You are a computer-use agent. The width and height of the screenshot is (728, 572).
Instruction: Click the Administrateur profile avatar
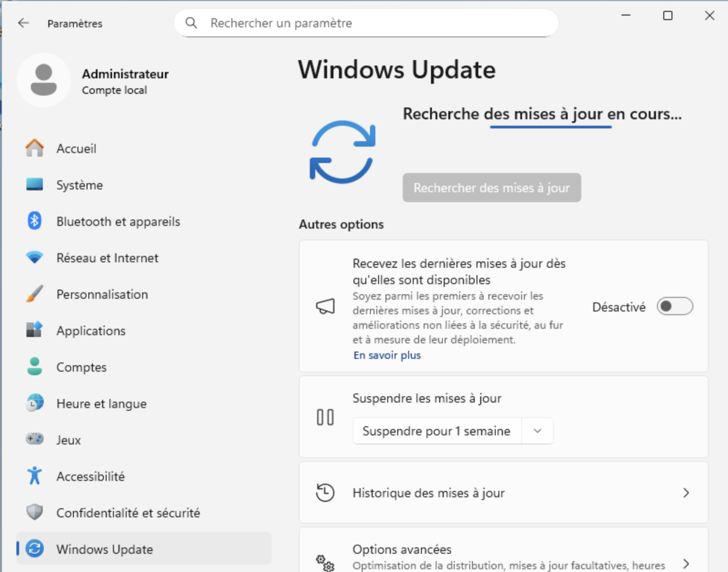(x=44, y=80)
